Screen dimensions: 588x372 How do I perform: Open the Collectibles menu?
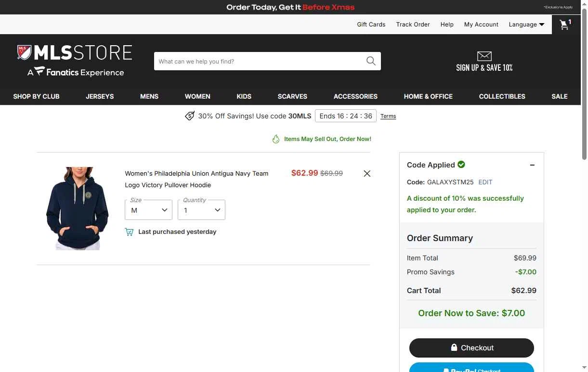click(x=502, y=96)
